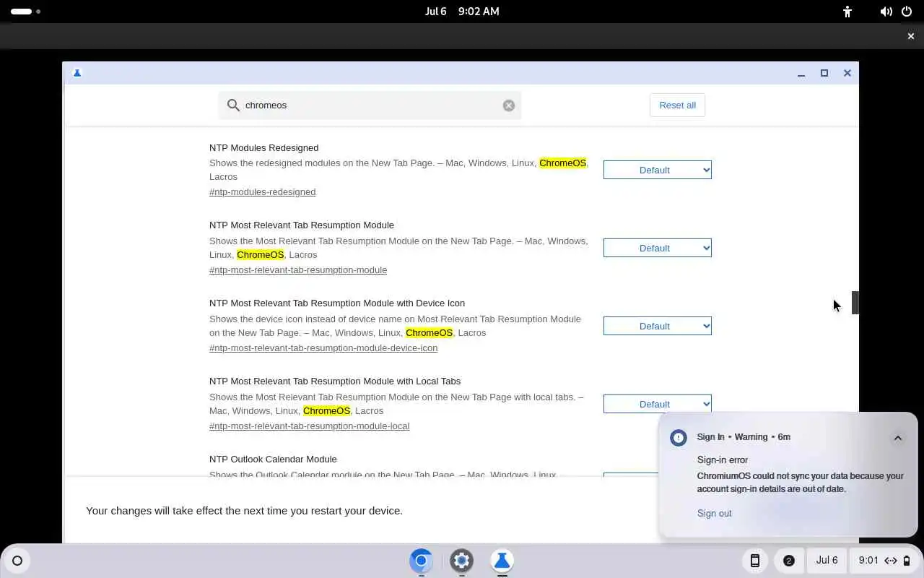Open the Chrome browser in the shelf

click(421, 561)
